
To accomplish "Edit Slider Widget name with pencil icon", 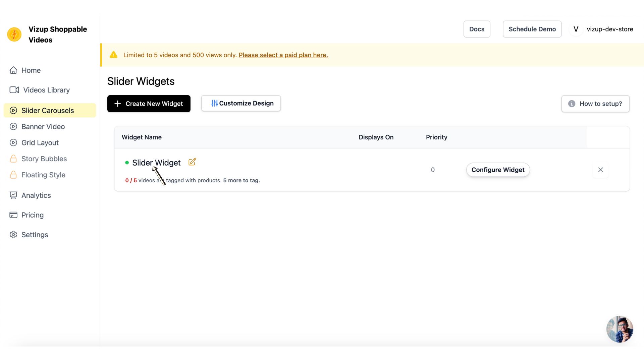I will (192, 162).
